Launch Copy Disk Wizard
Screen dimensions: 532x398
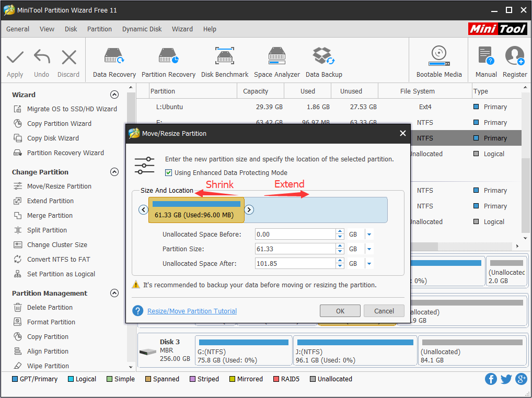point(53,138)
